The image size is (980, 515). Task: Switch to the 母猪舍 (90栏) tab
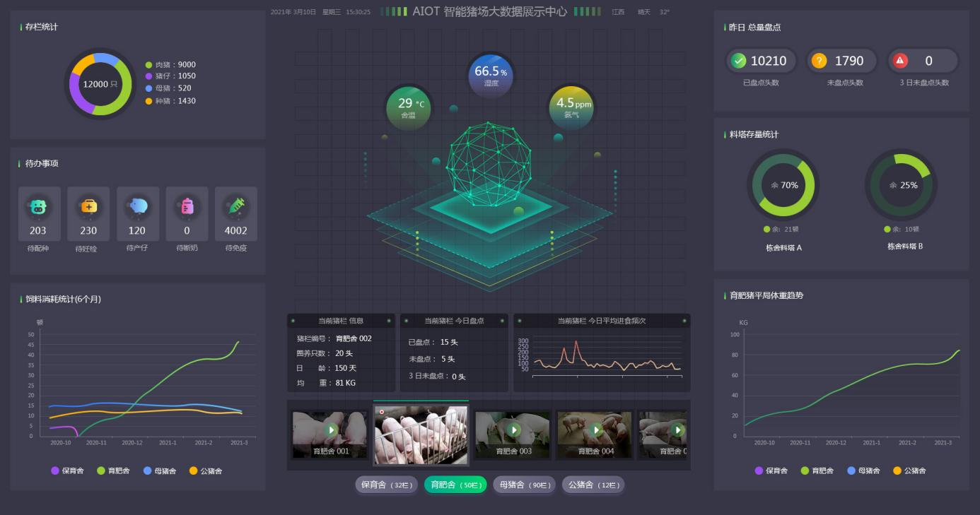coord(524,485)
